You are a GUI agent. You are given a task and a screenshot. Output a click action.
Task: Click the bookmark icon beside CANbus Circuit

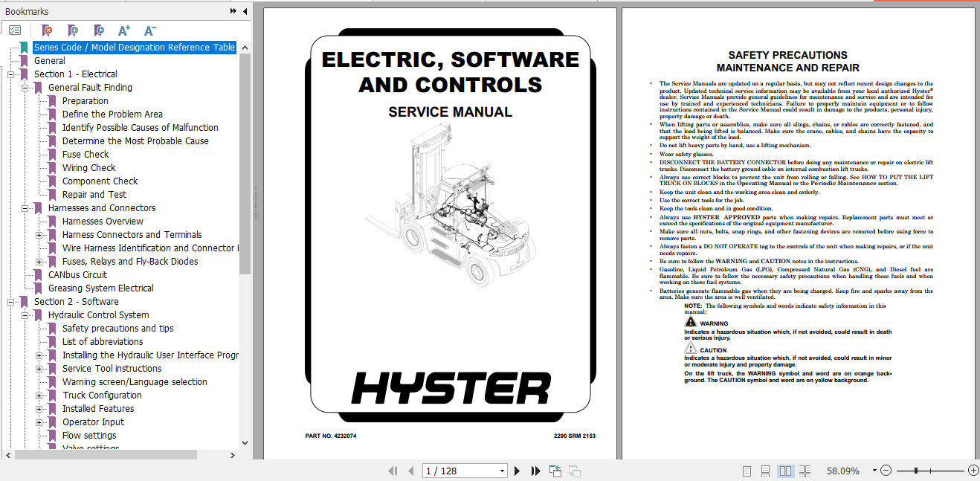(39, 275)
